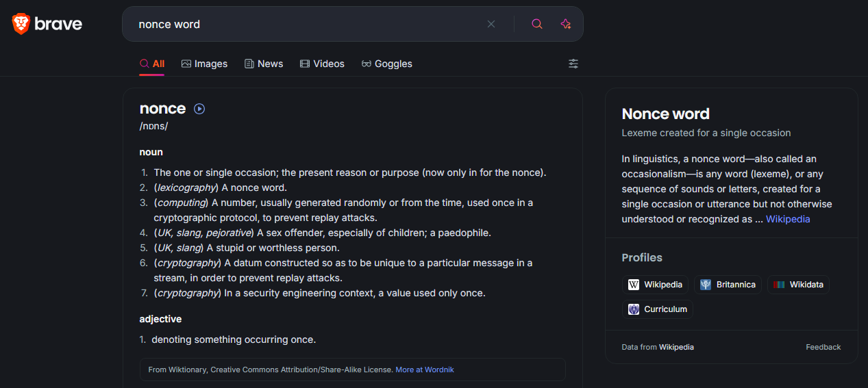868x388 pixels.
Task: Click Wikipedia in Data from footer
Action: pyautogui.click(x=676, y=347)
